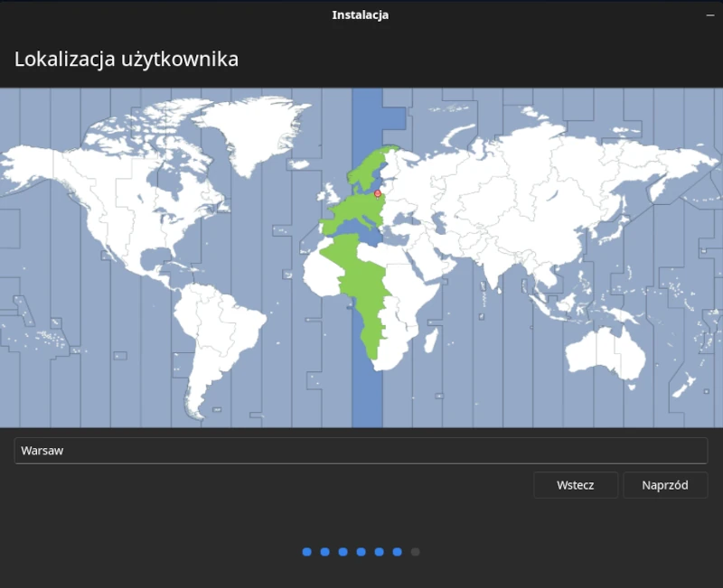
Task: Click the Naprzód button
Action: (x=665, y=485)
